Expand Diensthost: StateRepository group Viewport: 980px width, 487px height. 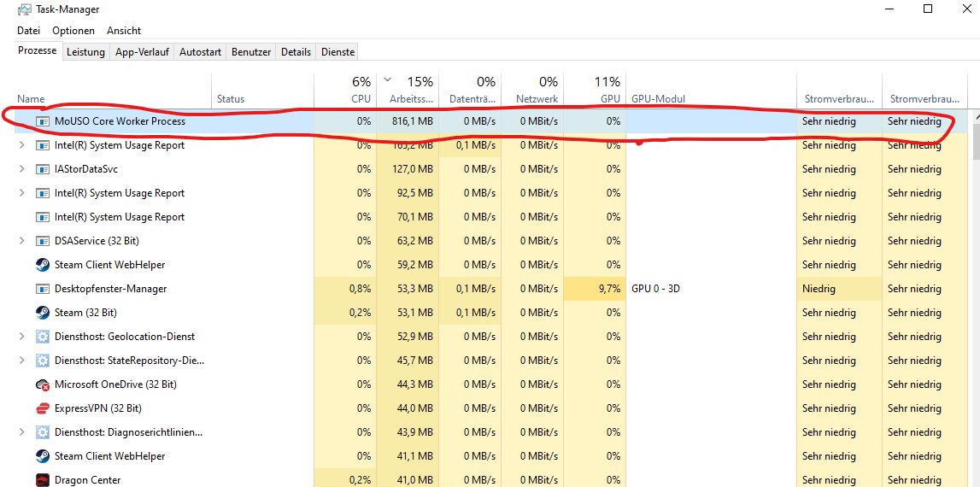coord(22,361)
